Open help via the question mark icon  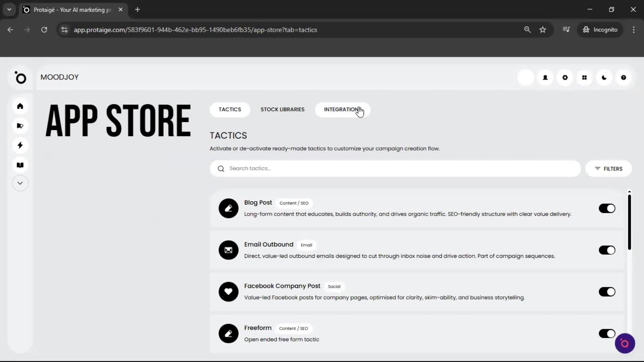[623, 77]
